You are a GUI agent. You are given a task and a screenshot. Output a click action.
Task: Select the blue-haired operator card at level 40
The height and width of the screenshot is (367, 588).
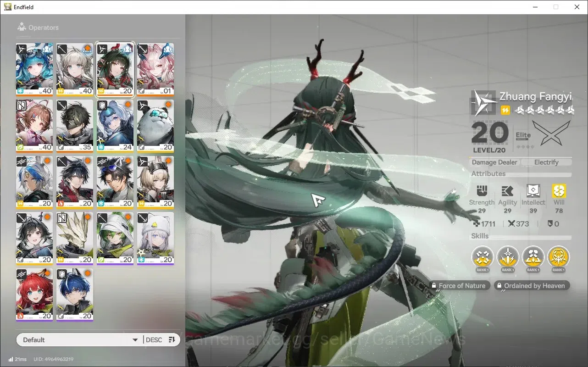coord(34,70)
